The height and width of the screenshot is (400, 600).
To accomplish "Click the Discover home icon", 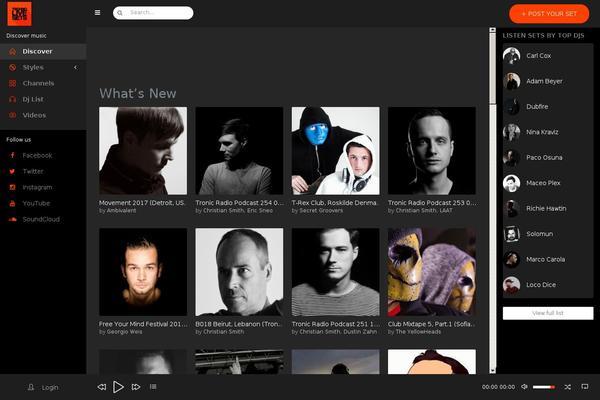I will coord(13,51).
